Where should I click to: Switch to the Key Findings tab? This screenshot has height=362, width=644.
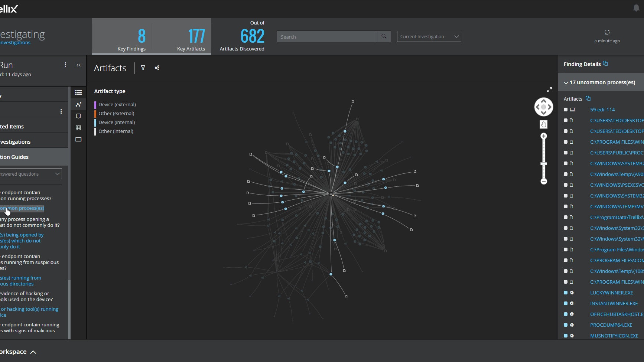coord(131,37)
